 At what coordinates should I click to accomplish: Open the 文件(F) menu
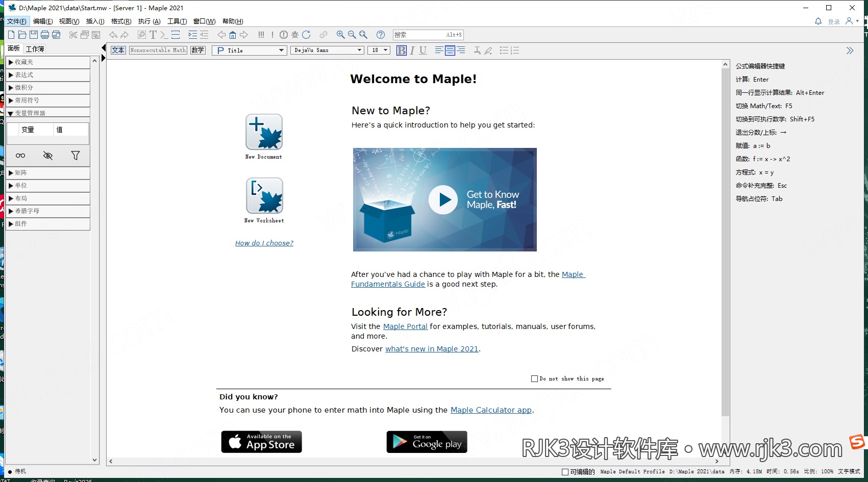pyautogui.click(x=17, y=21)
